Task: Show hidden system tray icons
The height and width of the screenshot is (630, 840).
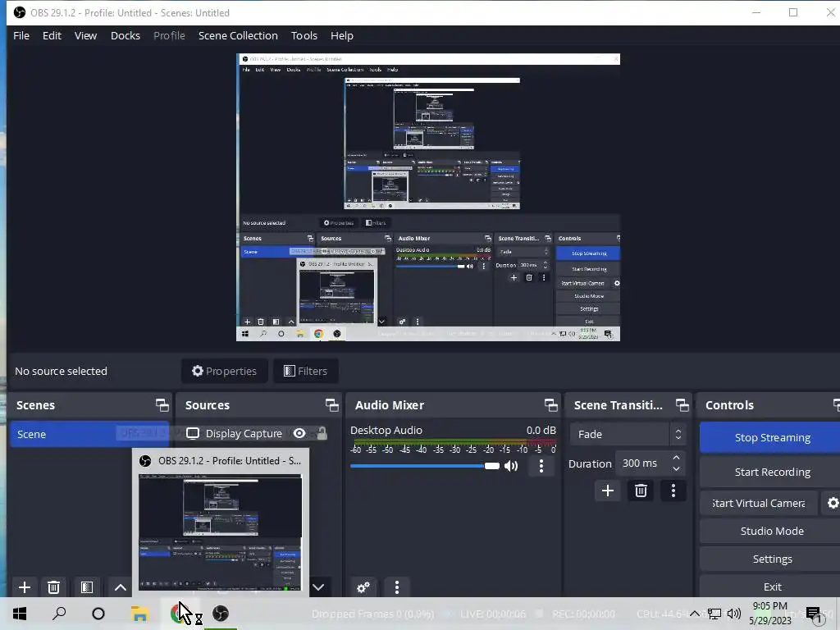Action: (694, 614)
